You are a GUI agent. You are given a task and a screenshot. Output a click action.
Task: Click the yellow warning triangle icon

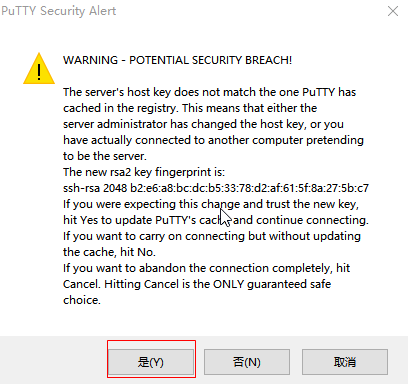[39, 69]
